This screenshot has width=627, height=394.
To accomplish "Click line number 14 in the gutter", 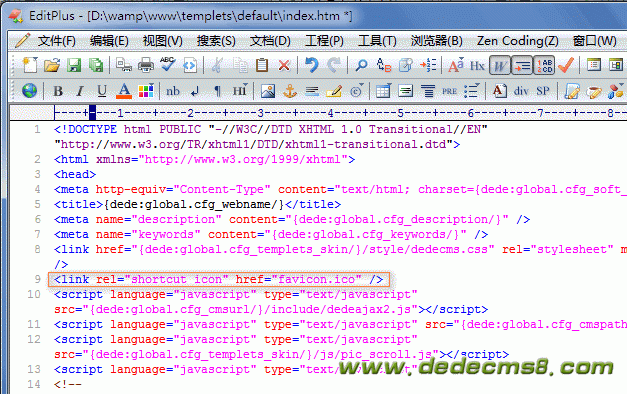I will click(34, 384).
